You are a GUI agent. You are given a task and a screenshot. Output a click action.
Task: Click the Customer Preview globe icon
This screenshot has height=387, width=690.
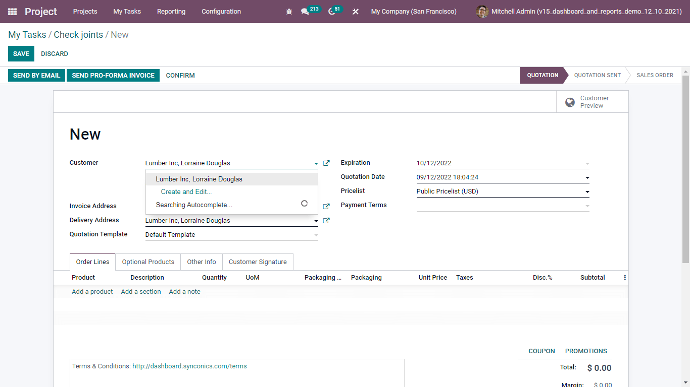pos(570,102)
